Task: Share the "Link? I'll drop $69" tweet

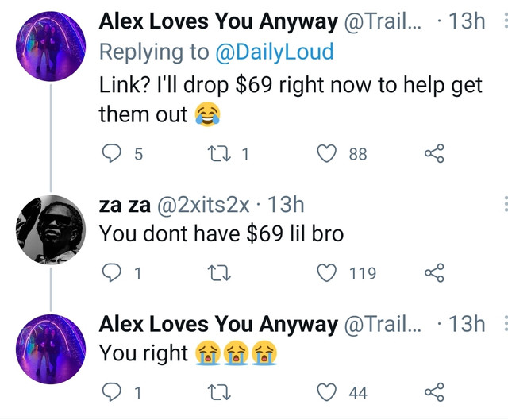Action: [x=434, y=153]
